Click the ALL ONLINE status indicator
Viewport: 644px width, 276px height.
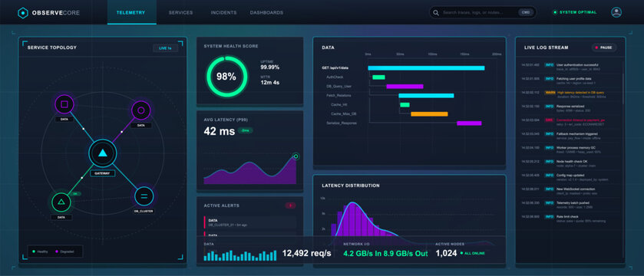point(473,254)
